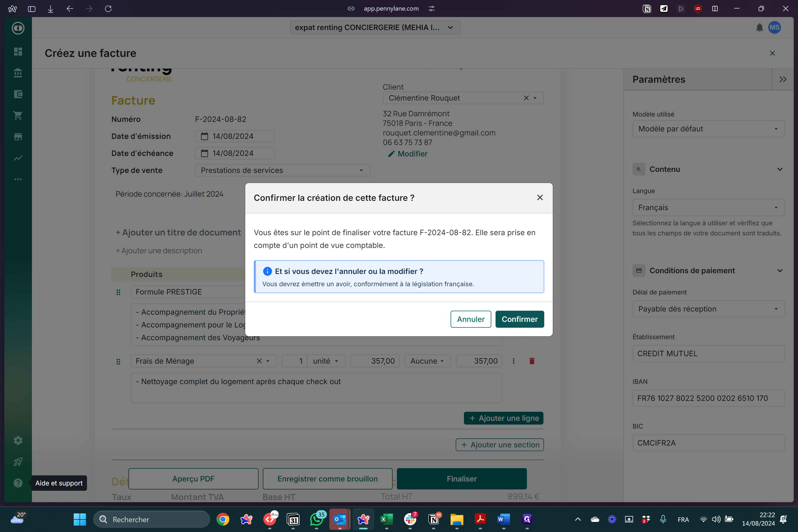
Task: Clear the selected client Clémentine Rouquet
Action: pyautogui.click(x=526, y=98)
